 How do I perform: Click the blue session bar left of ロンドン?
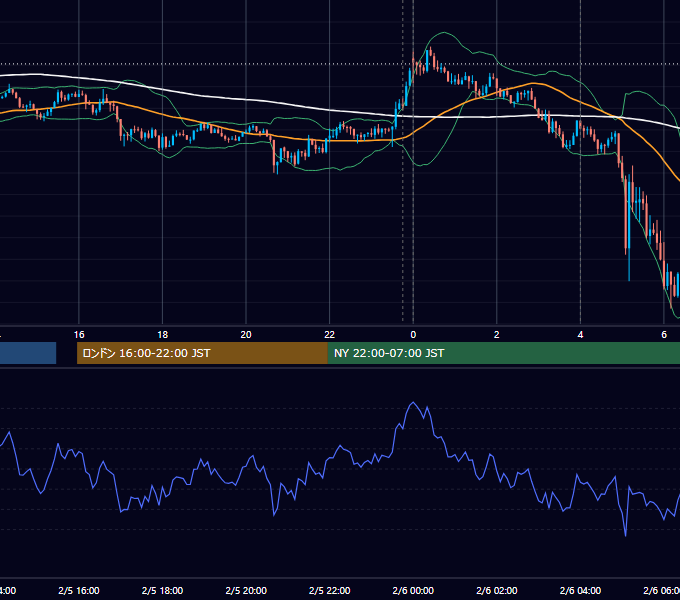28,353
